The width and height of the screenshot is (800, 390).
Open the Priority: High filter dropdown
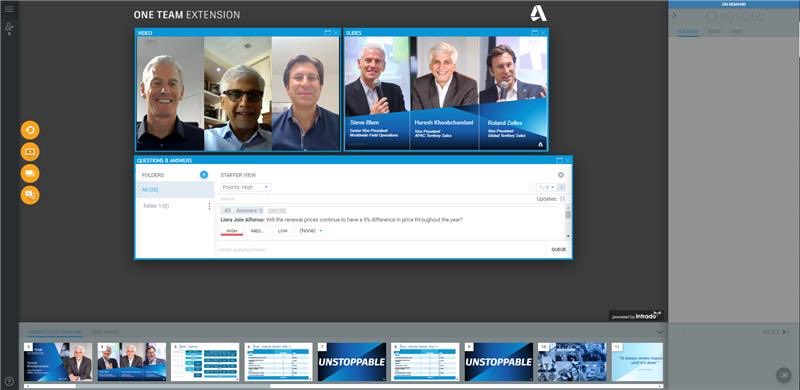click(245, 187)
